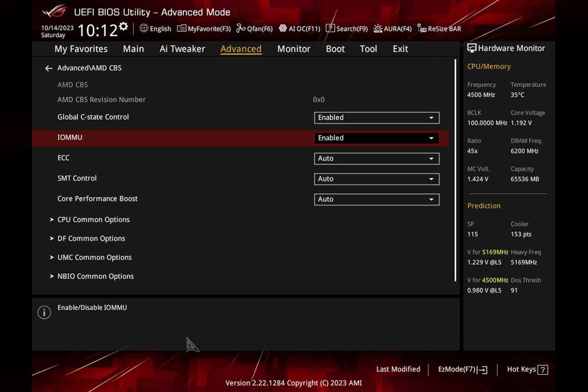
Task: Expand UMC Common Options
Action: (94, 257)
